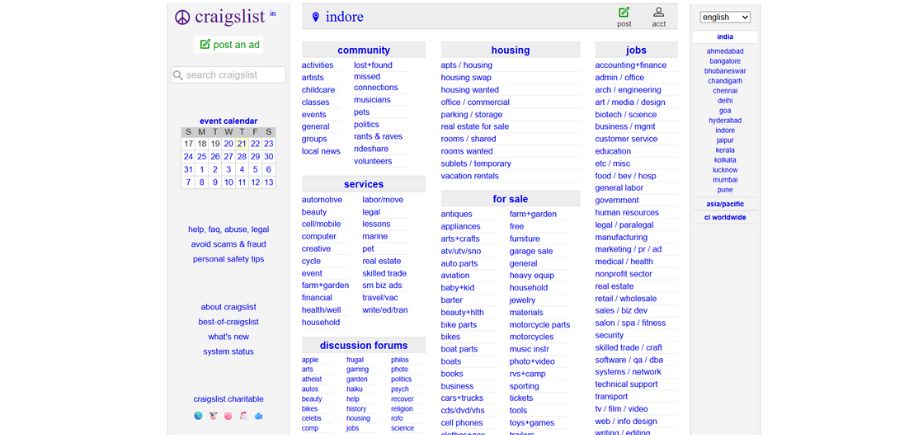Switch city to ahmedabad
The width and height of the screenshot is (923, 435).
[725, 51]
